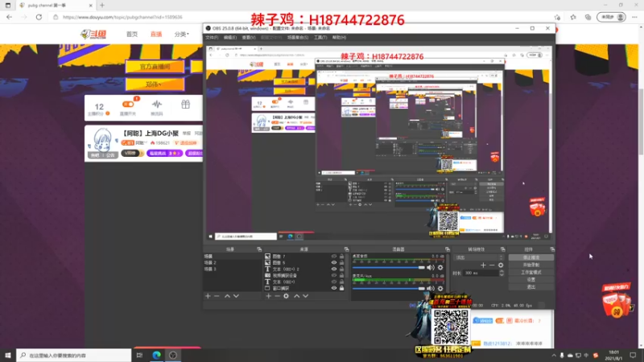
Task: Refresh the browser page
Action: pos(39,17)
